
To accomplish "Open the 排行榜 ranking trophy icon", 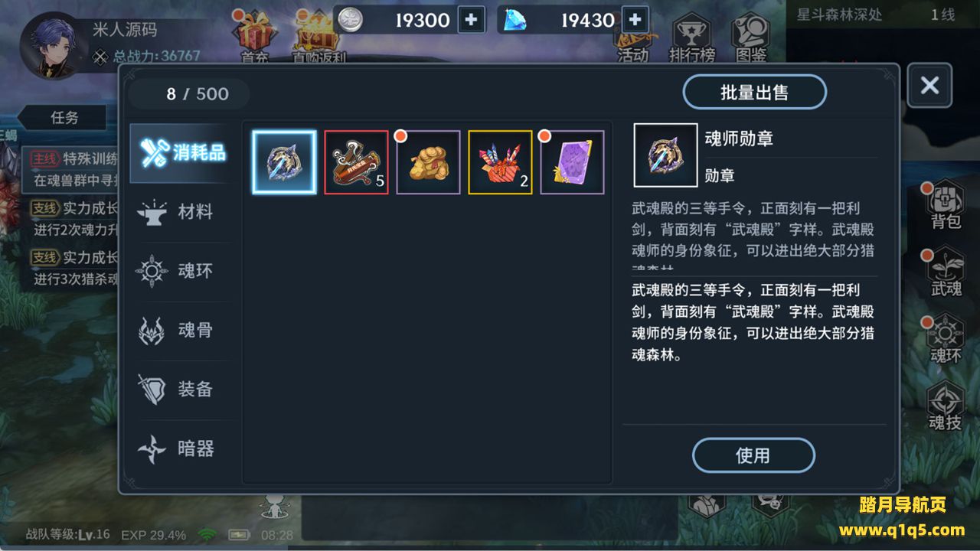I will point(692,40).
